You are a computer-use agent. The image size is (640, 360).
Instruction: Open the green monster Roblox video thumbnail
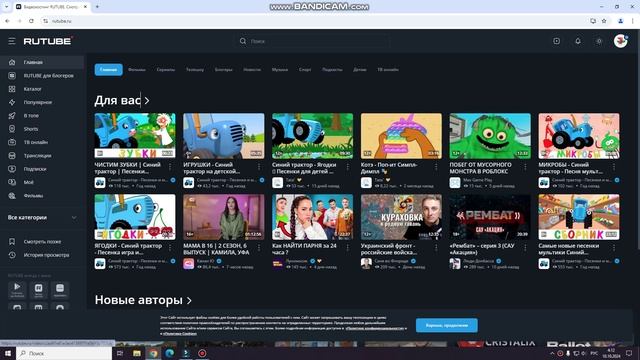(x=490, y=136)
